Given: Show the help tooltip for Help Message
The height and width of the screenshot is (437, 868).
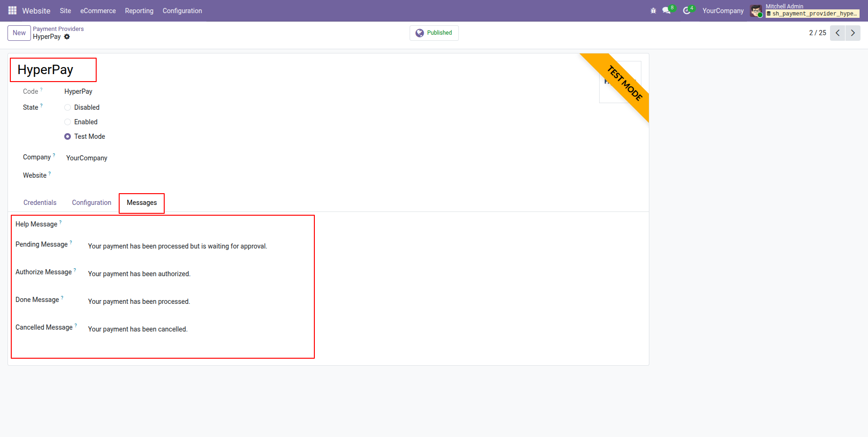Looking at the screenshot, I should pos(61,222).
